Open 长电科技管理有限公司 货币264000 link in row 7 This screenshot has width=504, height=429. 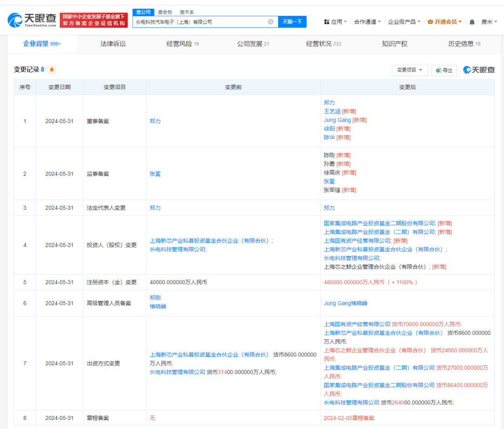351,402
